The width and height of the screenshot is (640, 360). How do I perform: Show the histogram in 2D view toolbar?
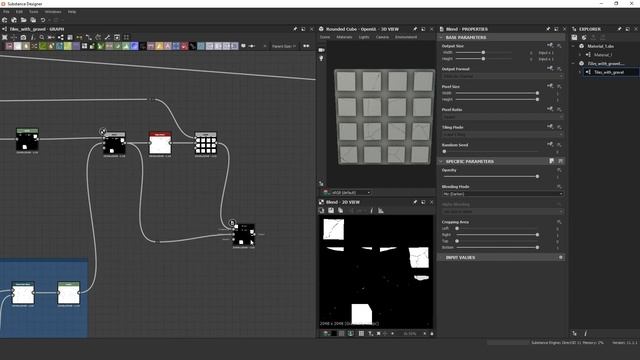coord(381,211)
